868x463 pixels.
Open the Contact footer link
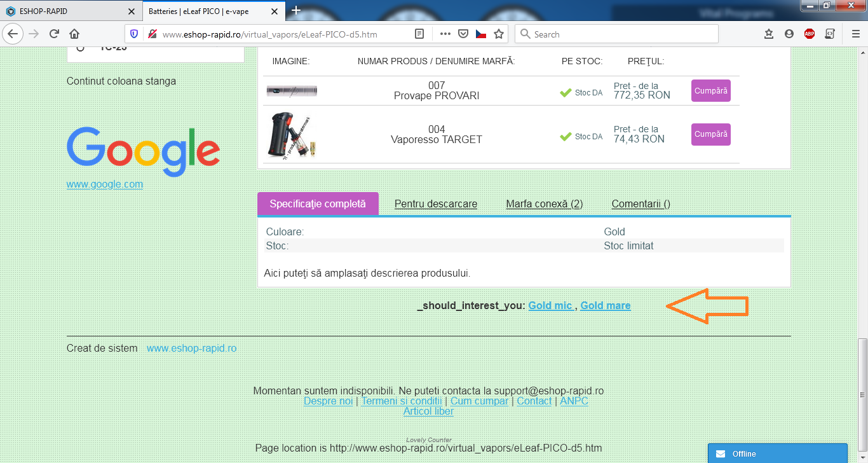(534, 401)
